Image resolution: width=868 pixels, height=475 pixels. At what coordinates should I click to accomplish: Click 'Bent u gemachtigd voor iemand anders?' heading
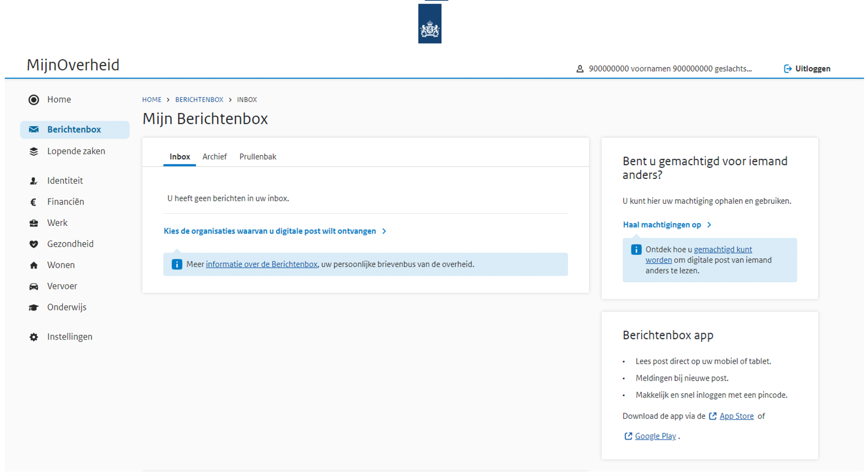[705, 168]
